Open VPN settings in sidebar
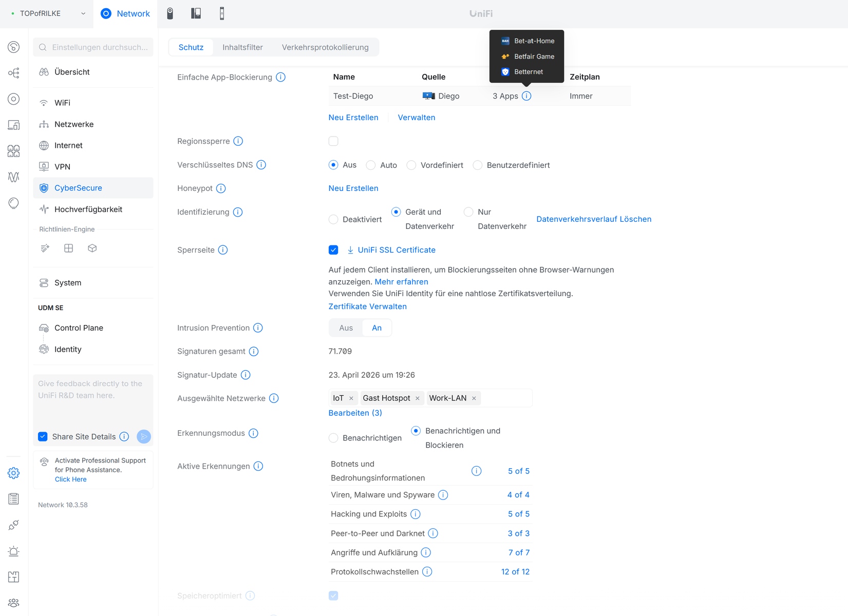Image resolution: width=848 pixels, height=616 pixels. coord(93,167)
